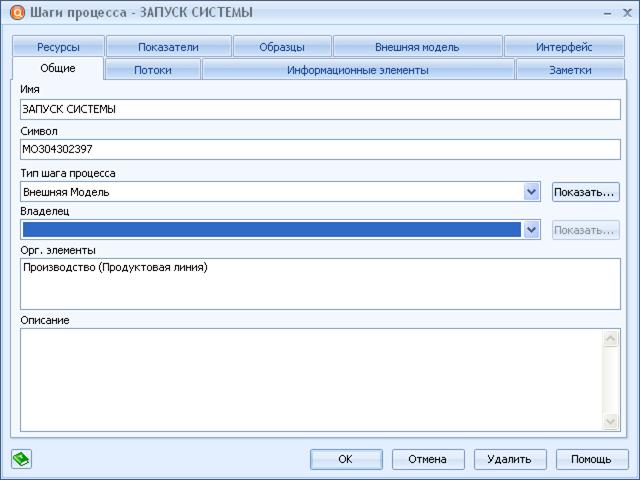Open the Показатели tab

coord(169,47)
